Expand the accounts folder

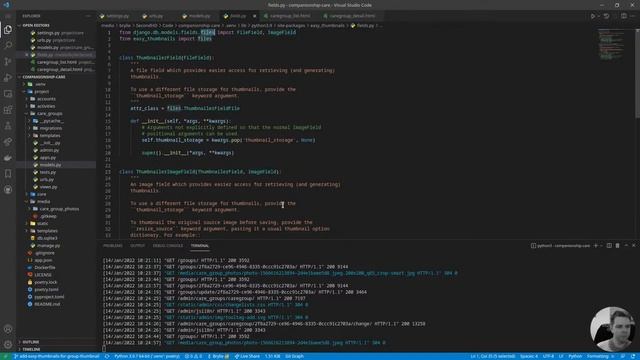click(46, 99)
